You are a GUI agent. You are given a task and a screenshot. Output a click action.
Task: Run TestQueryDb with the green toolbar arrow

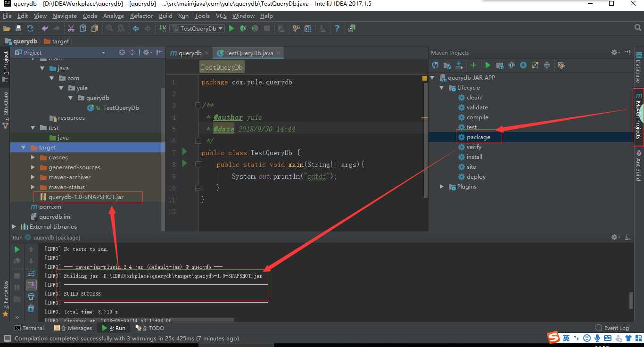(x=231, y=28)
